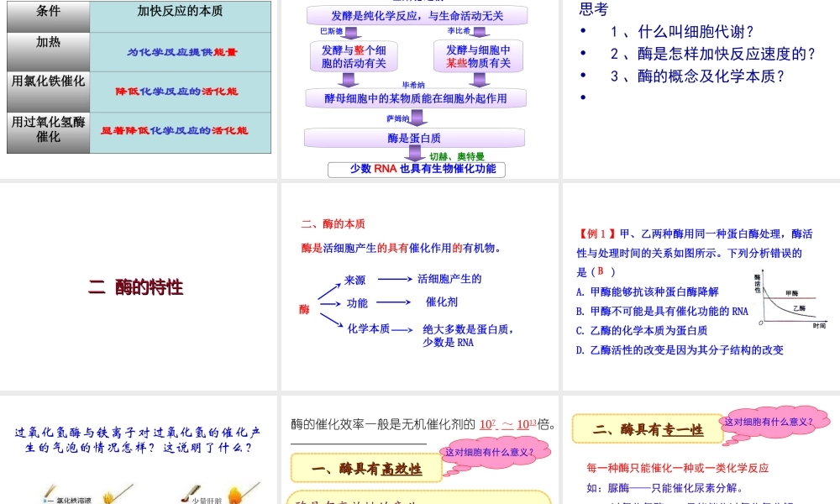Click the box 酶是蛋白质

click(x=414, y=138)
